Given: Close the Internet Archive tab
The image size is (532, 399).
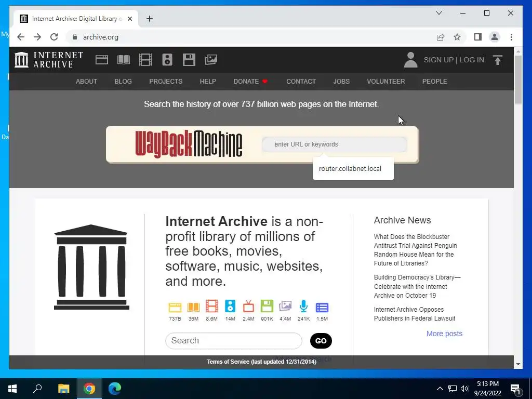Looking at the screenshot, I should 129,19.
